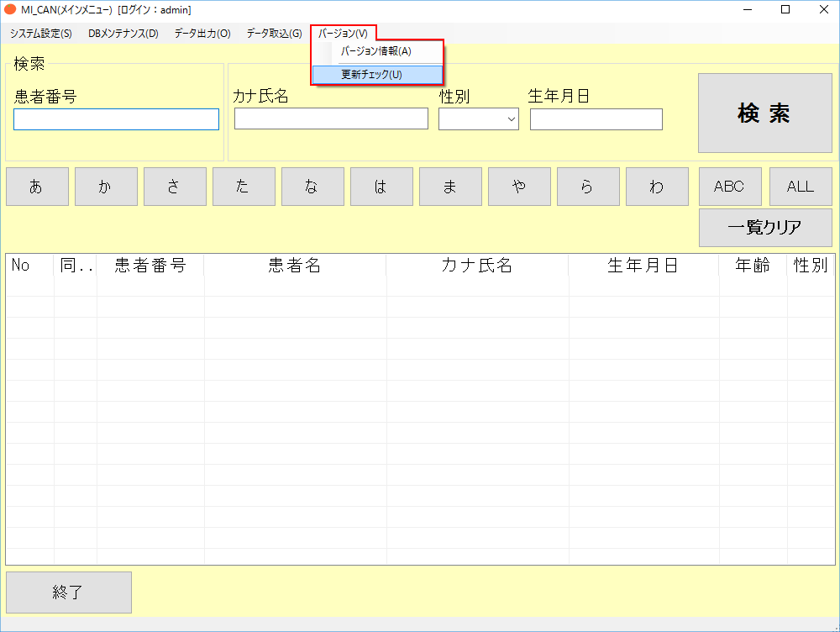Screen dimensions: 840x632
Task: Filter by the さ kana button
Action: (x=175, y=187)
